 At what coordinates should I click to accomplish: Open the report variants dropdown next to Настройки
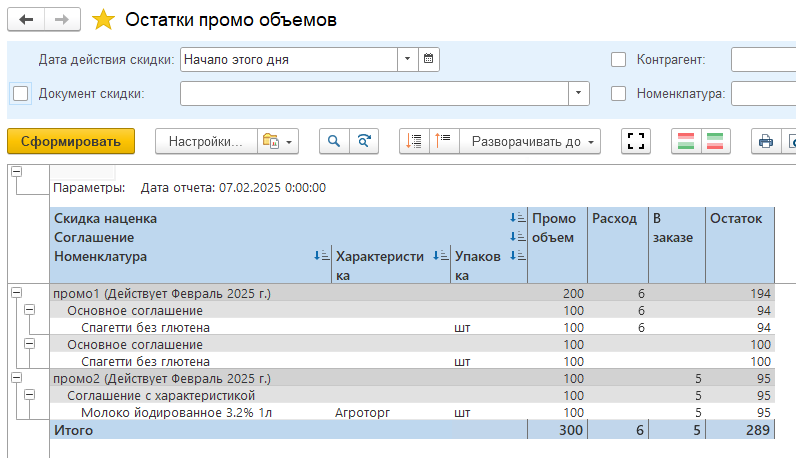(x=279, y=142)
